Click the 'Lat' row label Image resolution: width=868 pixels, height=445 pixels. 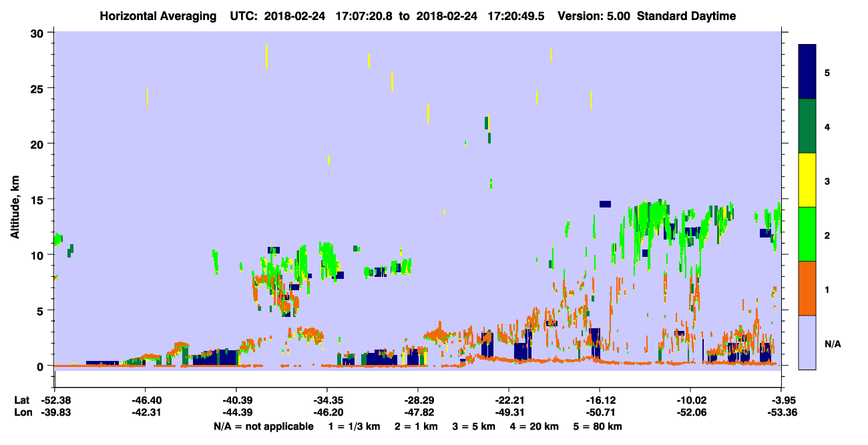(x=22, y=400)
